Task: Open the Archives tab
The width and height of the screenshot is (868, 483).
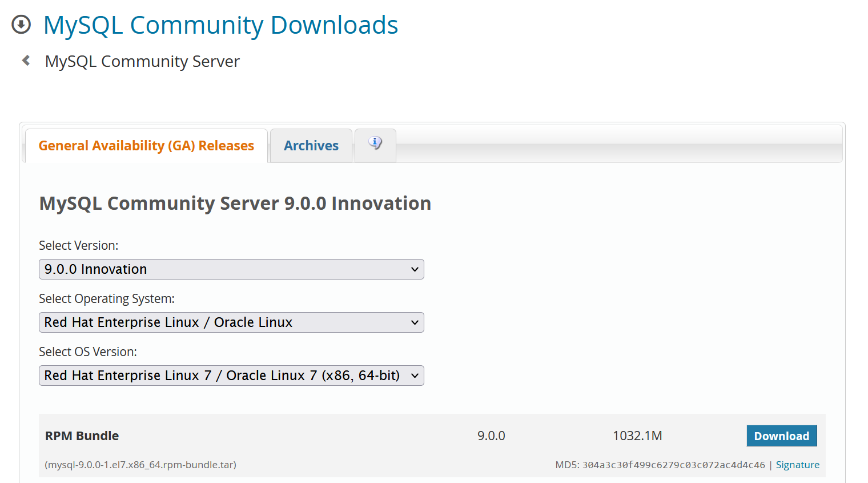Action: (311, 146)
